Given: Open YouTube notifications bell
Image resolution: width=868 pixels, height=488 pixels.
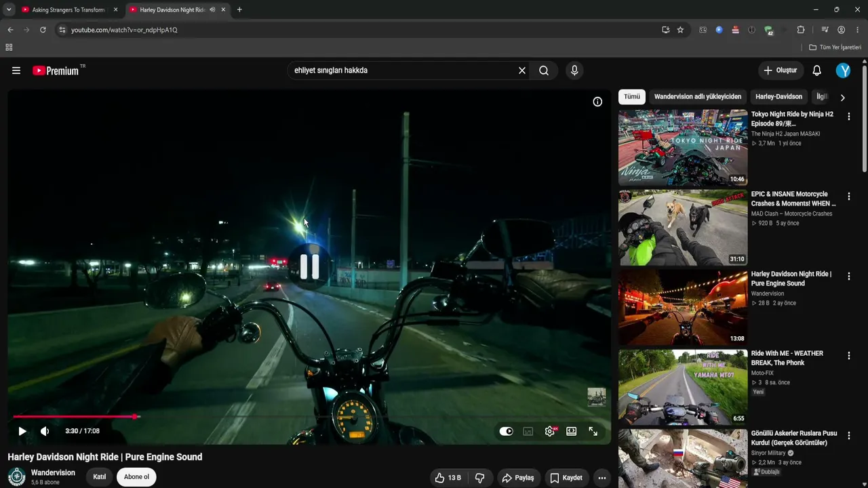Looking at the screenshot, I should [817, 70].
